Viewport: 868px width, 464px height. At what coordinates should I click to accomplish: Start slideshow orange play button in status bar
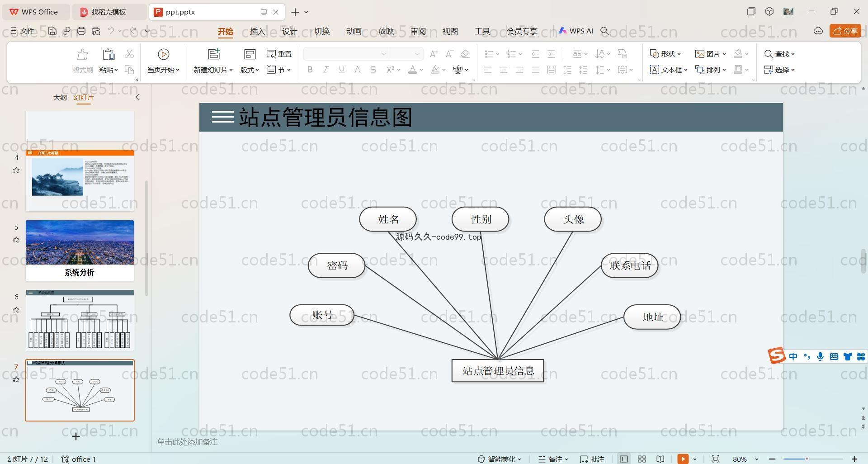[683, 459]
